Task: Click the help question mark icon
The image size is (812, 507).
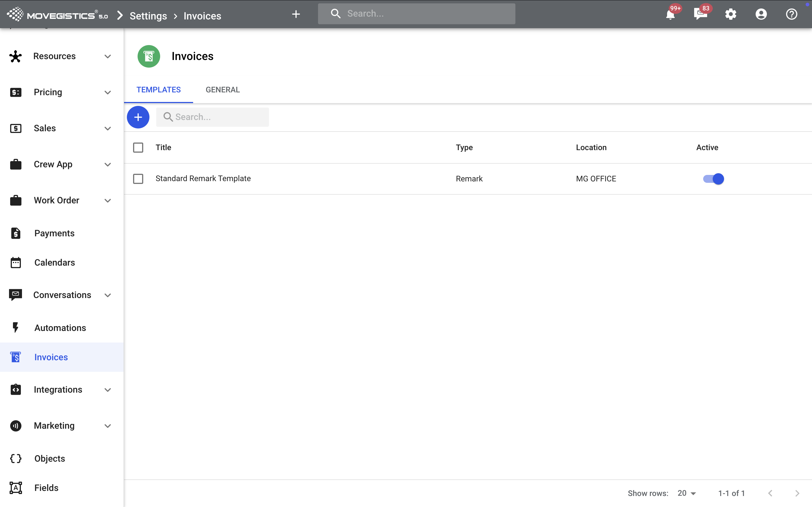Action: coord(791,14)
